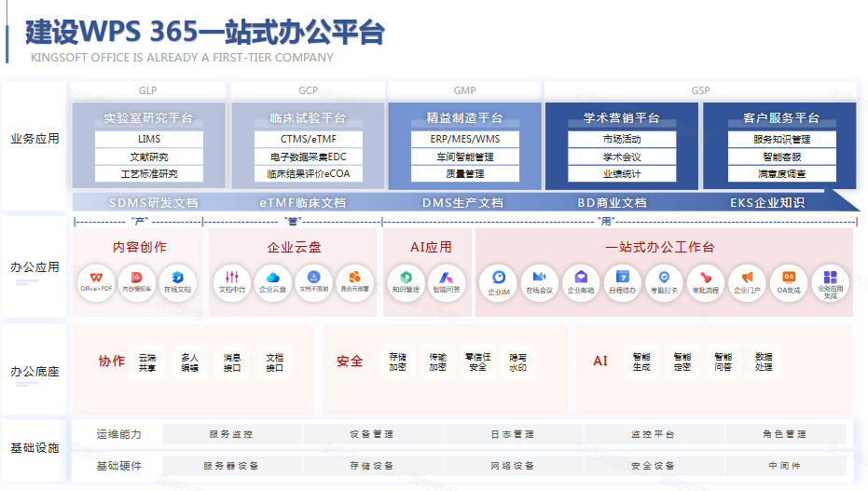Screen dimensions: 868x491
Task: Click the 文档中台 sliders icon
Action: point(232,282)
